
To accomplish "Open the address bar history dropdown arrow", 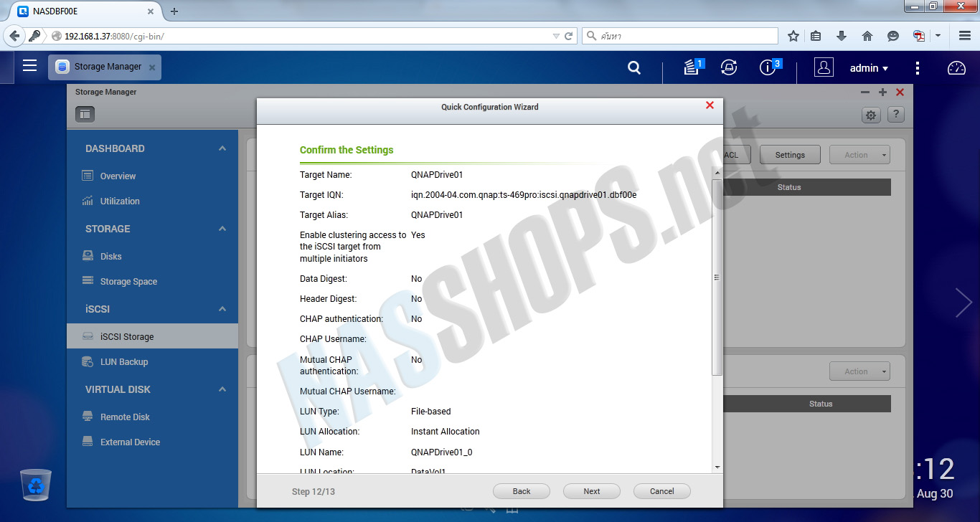I will pos(556,36).
